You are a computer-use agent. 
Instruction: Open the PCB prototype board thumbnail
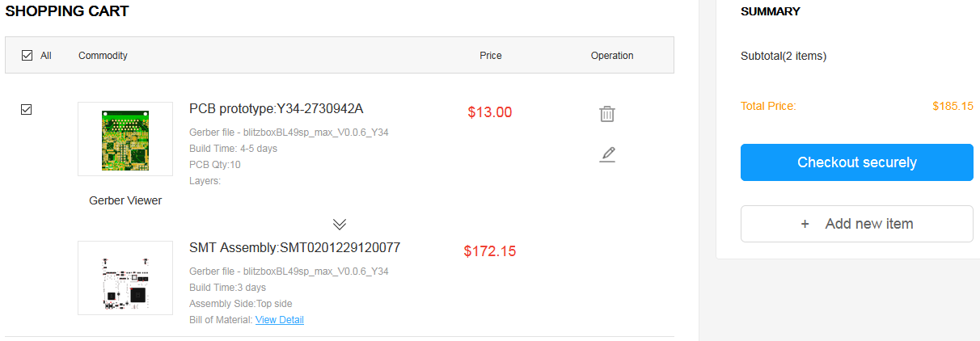(x=125, y=139)
